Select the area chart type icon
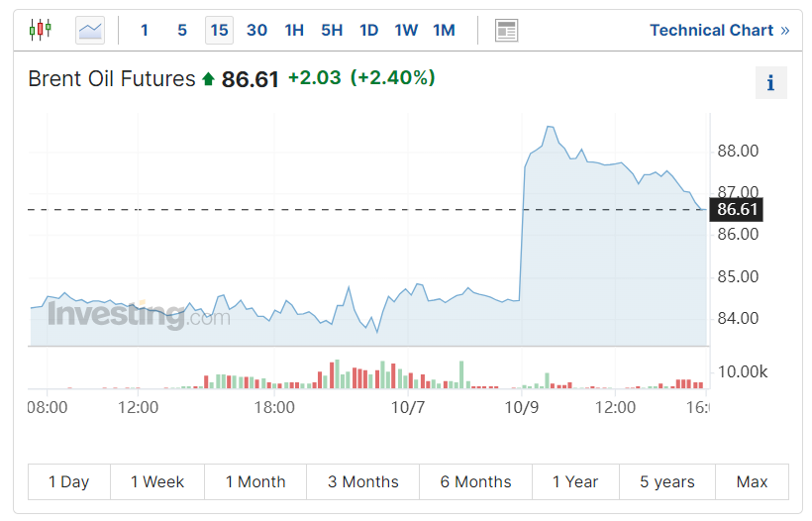 [90, 31]
